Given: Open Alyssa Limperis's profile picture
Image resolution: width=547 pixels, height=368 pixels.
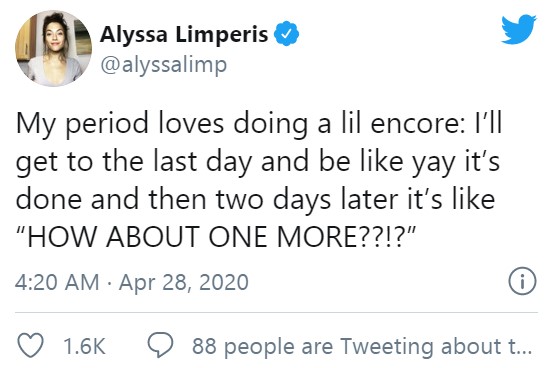Looking at the screenshot, I should (53, 48).
